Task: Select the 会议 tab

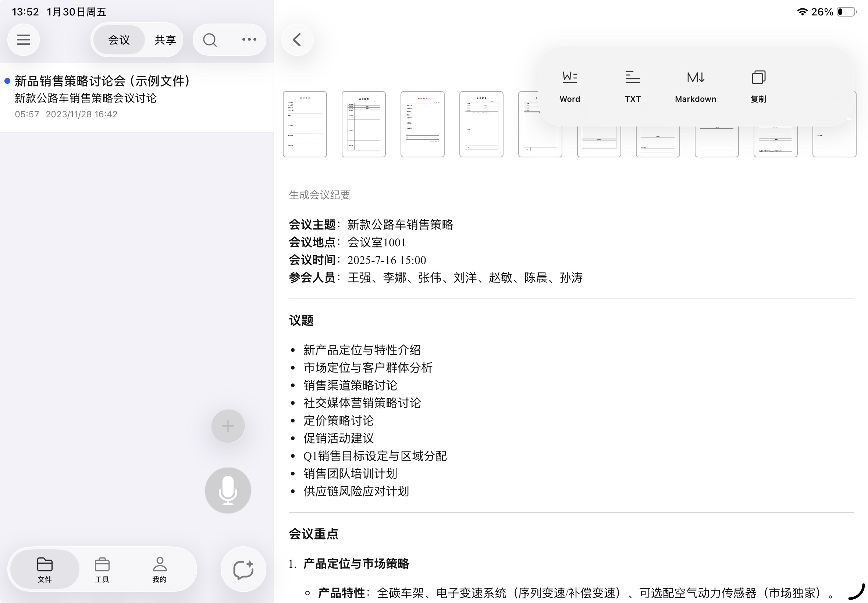Action: [x=118, y=39]
